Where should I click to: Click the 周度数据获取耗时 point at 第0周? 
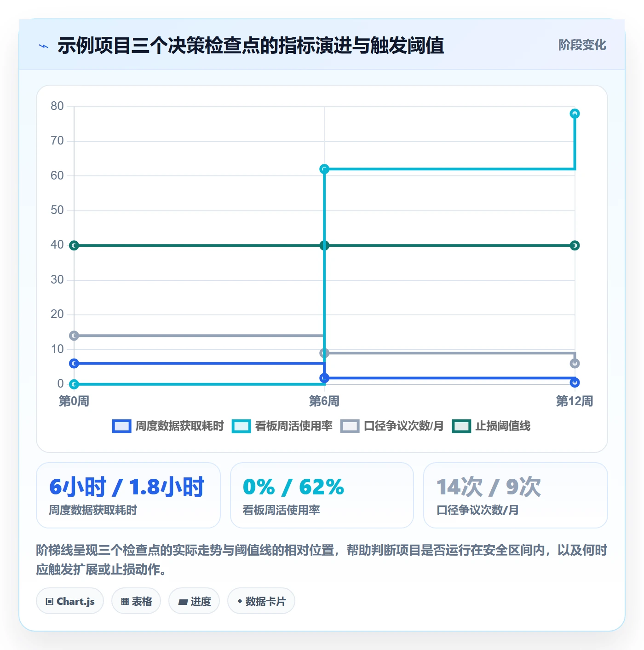pyautogui.click(x=74, y=364)
